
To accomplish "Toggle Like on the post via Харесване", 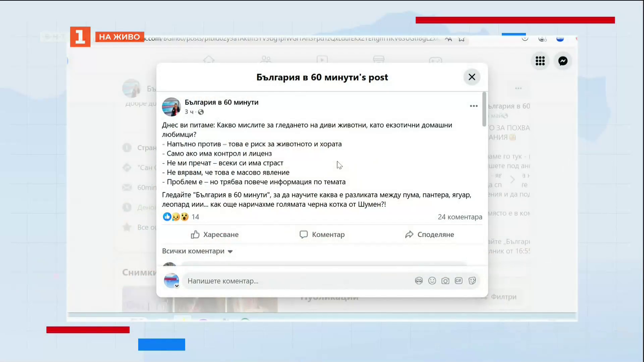I will point(214,234).
